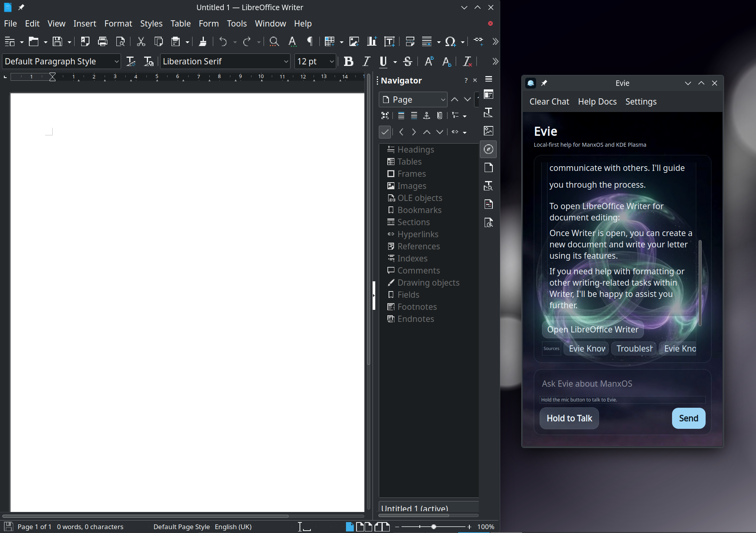The width and height of the screenshot is (756, 533).
Task: Click Clear Chat in Evie
Action: [549, 101]
